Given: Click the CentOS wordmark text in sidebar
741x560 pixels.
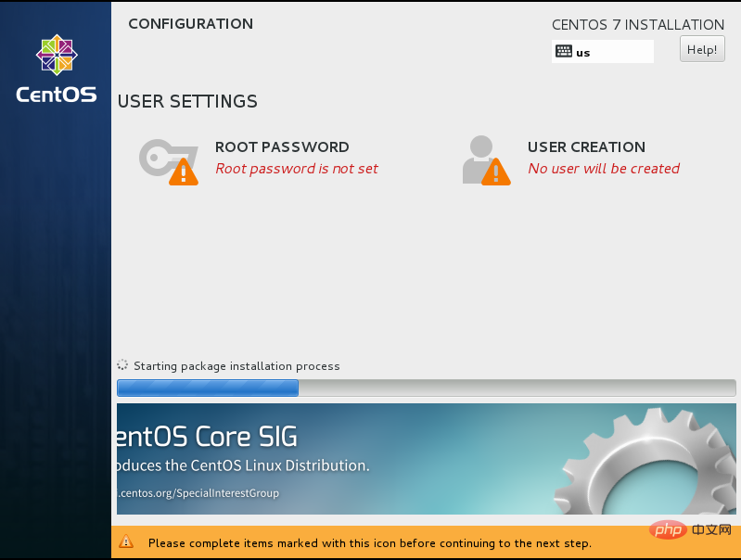Looking at the screenshot, I should [x=57, y=95].
